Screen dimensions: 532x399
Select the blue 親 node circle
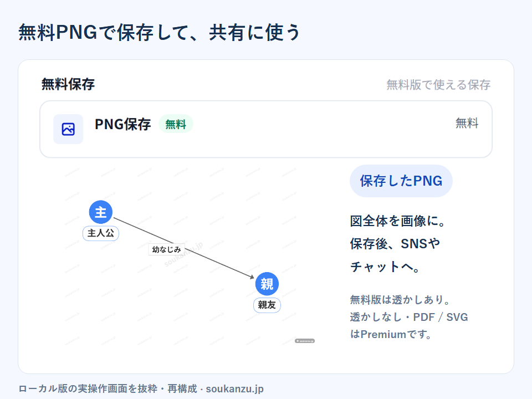pyautogui.click(x=267, y=284)
